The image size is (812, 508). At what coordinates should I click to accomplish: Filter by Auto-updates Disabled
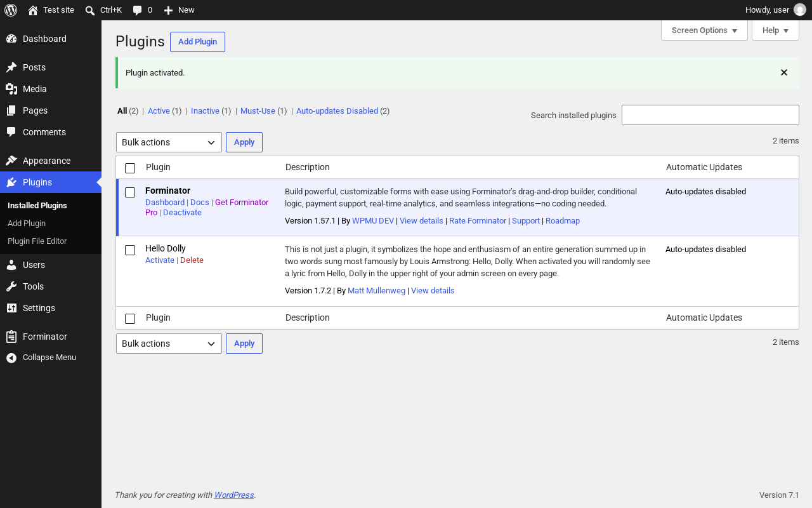point(337,110)
